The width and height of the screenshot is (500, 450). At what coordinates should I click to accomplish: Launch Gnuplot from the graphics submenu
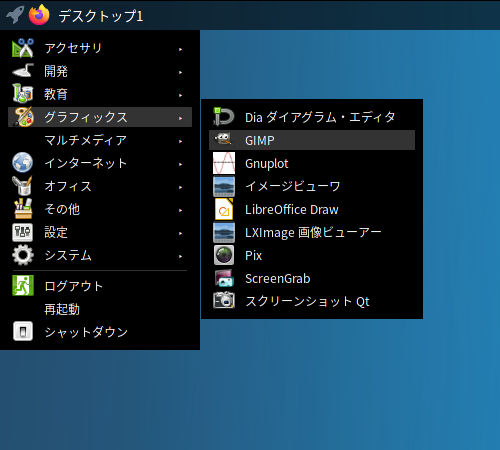(x=312, y=163)
